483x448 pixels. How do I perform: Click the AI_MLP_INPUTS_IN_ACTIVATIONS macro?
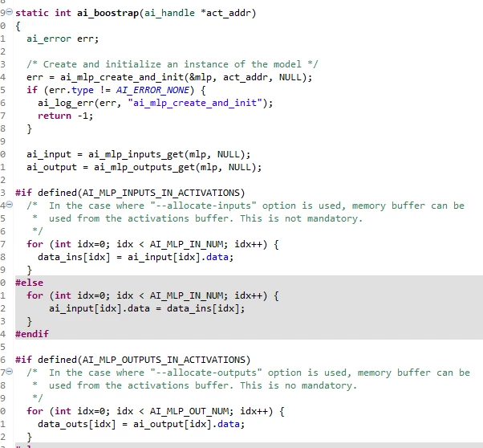click(161, 193)
